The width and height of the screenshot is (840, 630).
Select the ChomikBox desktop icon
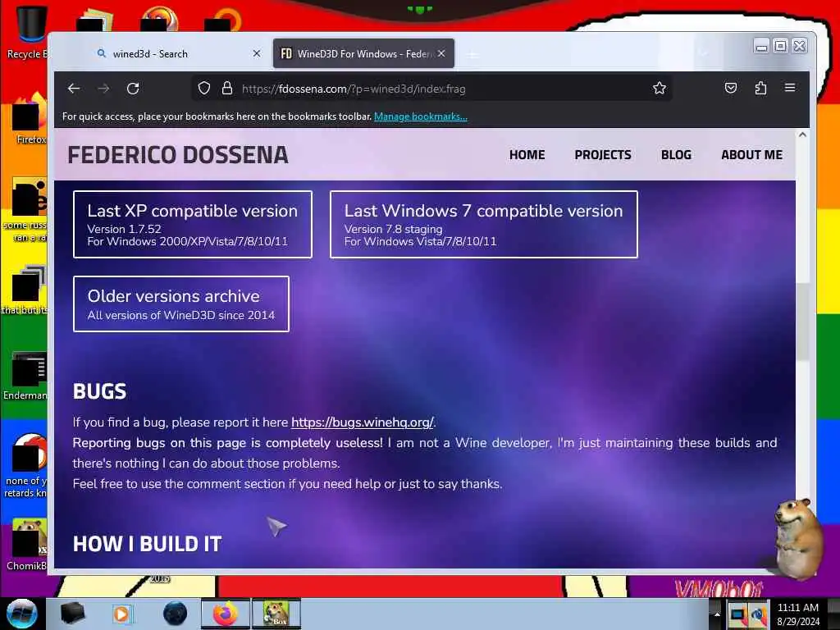pos(27,545)
